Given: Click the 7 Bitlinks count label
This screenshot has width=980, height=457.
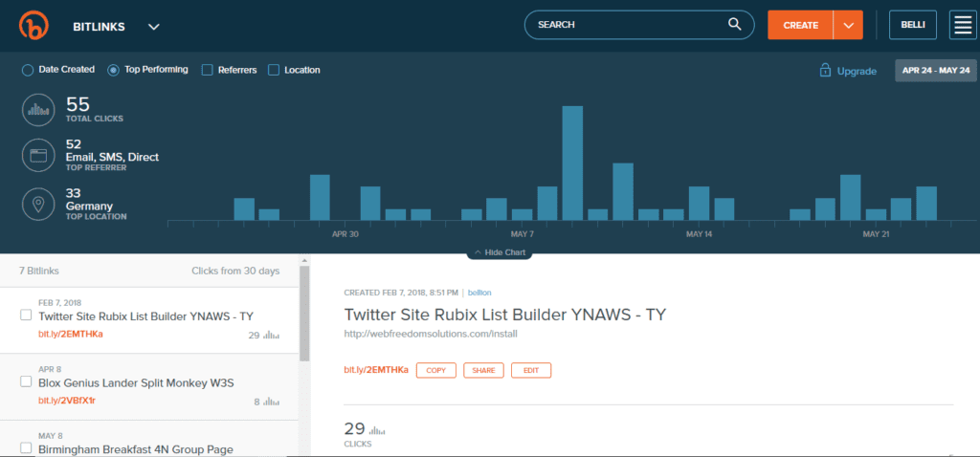Looking at the screenshot, I should (38, 271).
